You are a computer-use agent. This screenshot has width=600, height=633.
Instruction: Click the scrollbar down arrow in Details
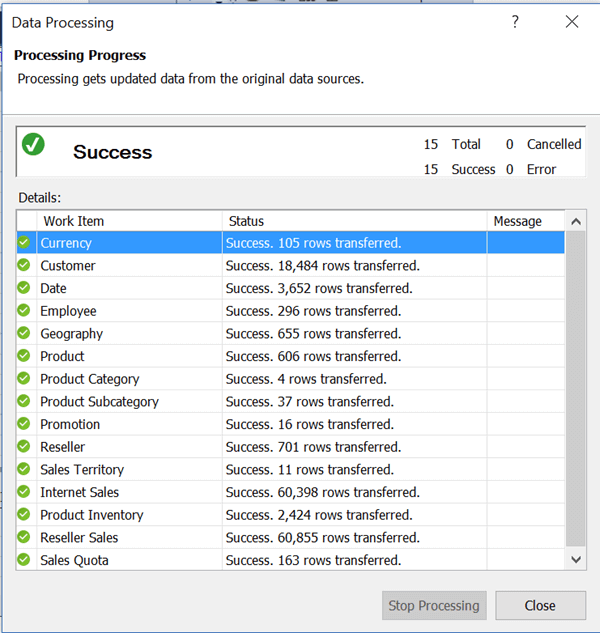(x=576, y=560)
